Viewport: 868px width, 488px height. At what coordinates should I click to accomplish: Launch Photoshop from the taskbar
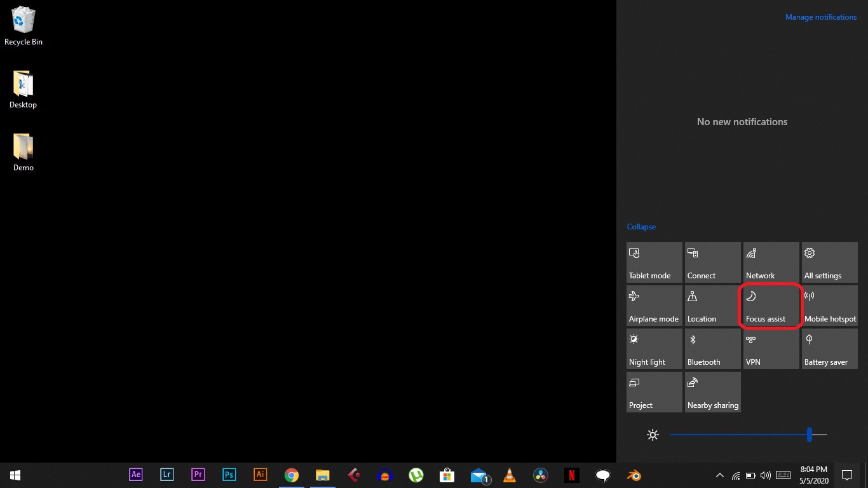click(x=229, y=475)
